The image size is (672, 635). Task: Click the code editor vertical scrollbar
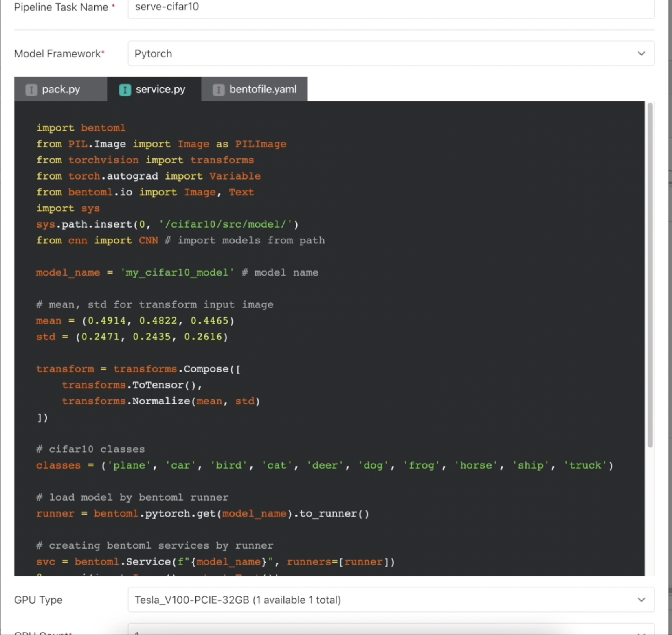(x=650, y=275)
